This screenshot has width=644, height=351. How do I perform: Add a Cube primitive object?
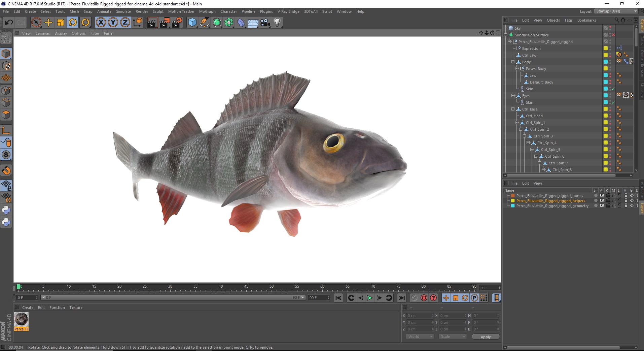(192, 23)
